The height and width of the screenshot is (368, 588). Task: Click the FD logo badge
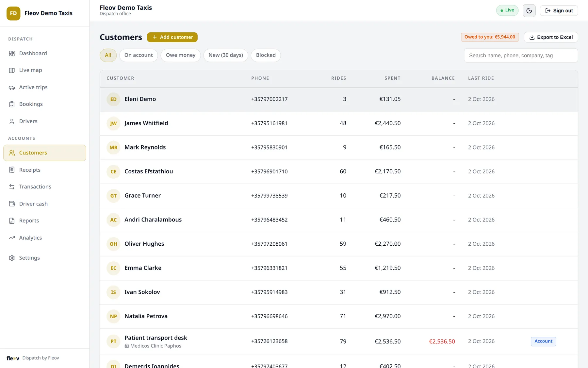pos(13,13)
